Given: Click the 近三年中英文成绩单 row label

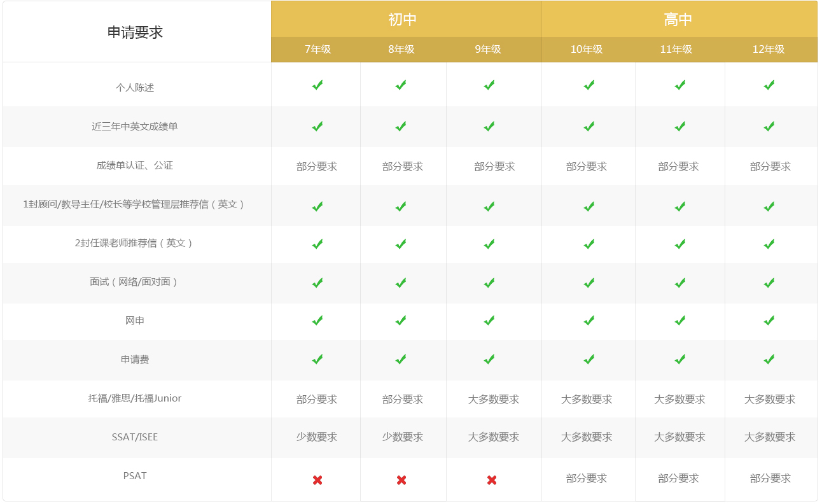Looking at the screenshot, I should tap(135, 127).
